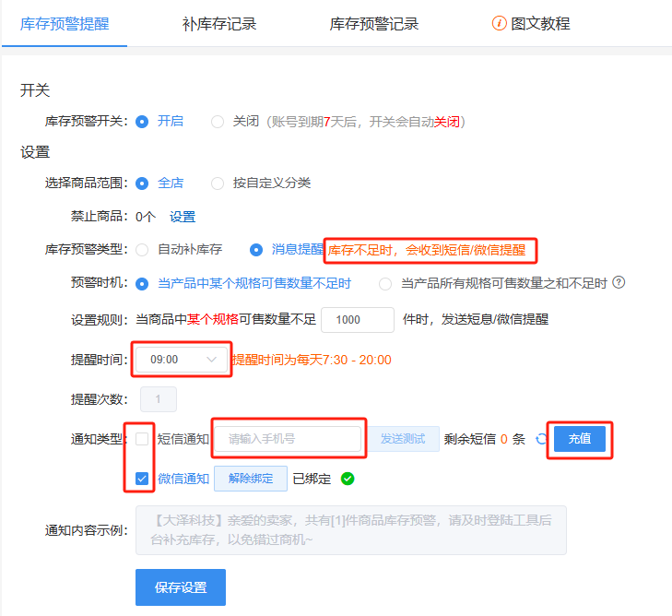The width and height of the screenshot is (672, 616).
Task: Click the quantity field showing 1000
Action: click(358, 320)
